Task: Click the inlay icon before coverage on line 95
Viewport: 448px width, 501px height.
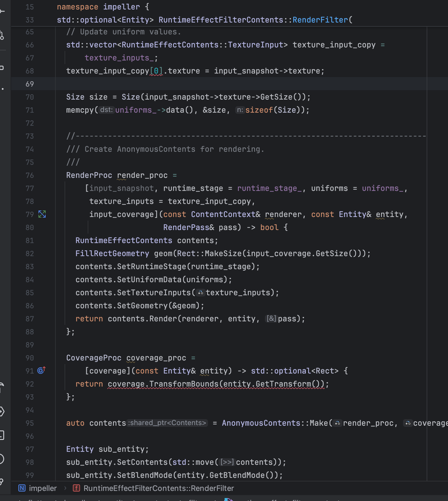Action: tap(408, 423)
